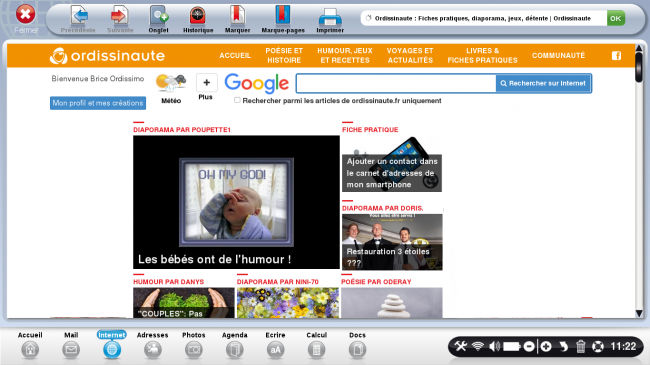Click the DIAPORAMA PAR DORIS heading
The image size is (650, 365).
383,208
